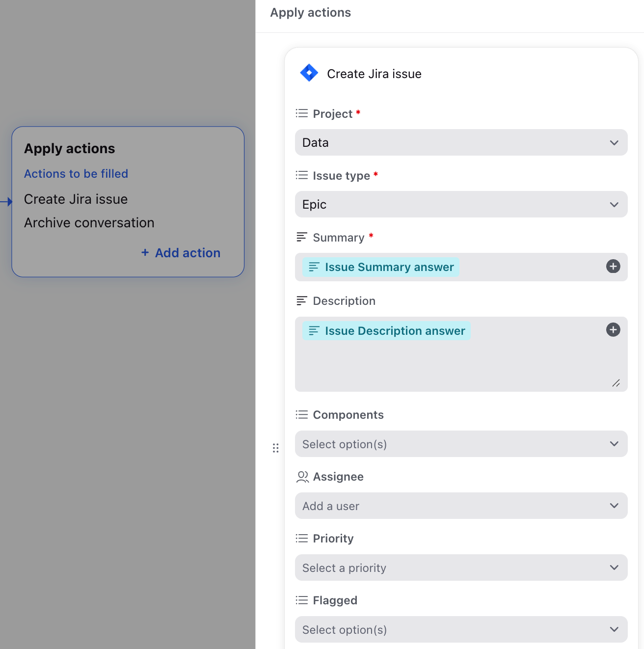Viewport: 644px width, 649px height.
Task: Open the Issue type dropdown showing Epic
Action: [x=461, y=204]
